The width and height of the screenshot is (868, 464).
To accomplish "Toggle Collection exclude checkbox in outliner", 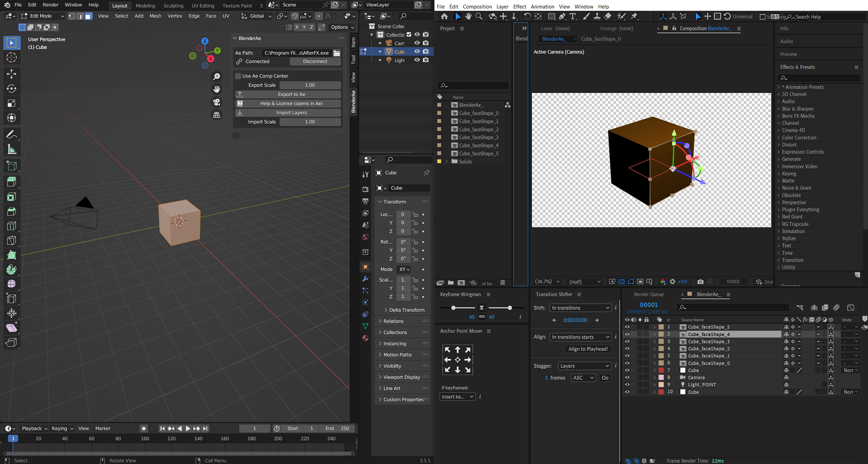I will click(x=409, y=35).
